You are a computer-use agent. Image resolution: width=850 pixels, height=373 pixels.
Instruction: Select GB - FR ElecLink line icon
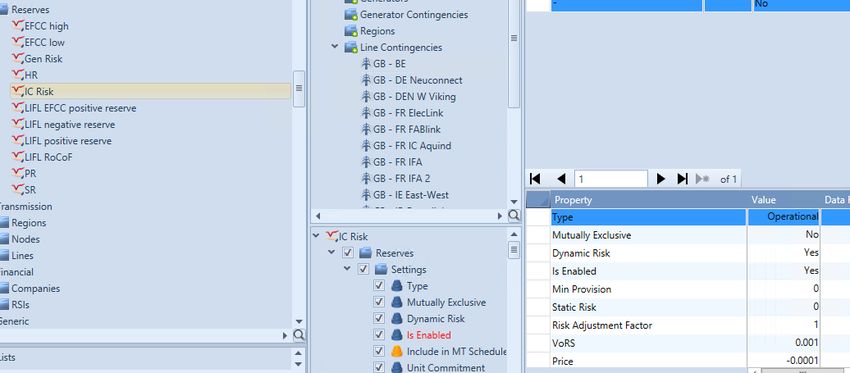click(x=366, y=113)
